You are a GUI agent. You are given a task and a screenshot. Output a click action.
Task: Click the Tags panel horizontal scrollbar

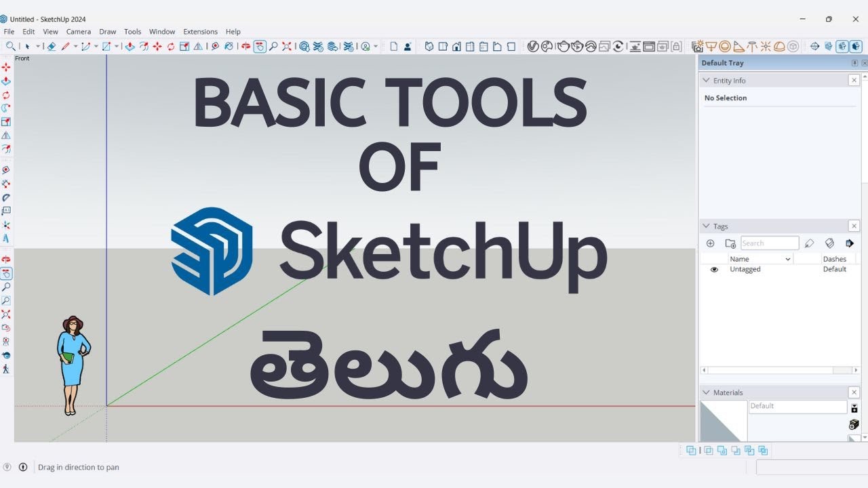click(780, 370)
